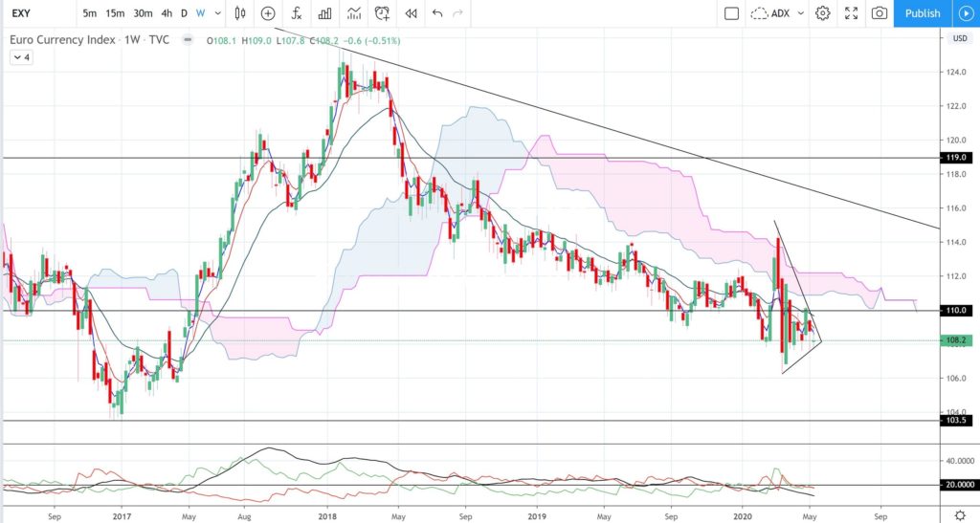Redo the last chart action
This screenshot has width=980, height=523.
458,13
